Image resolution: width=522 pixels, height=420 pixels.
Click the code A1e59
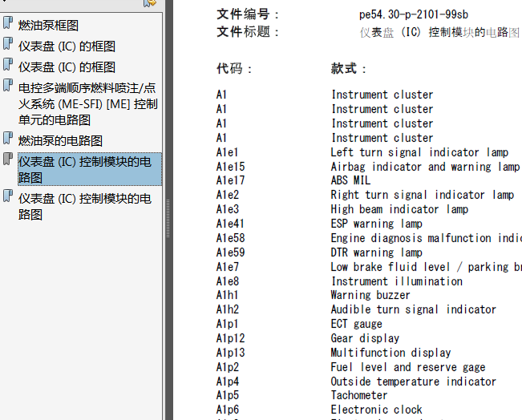(x=230, y=252)
